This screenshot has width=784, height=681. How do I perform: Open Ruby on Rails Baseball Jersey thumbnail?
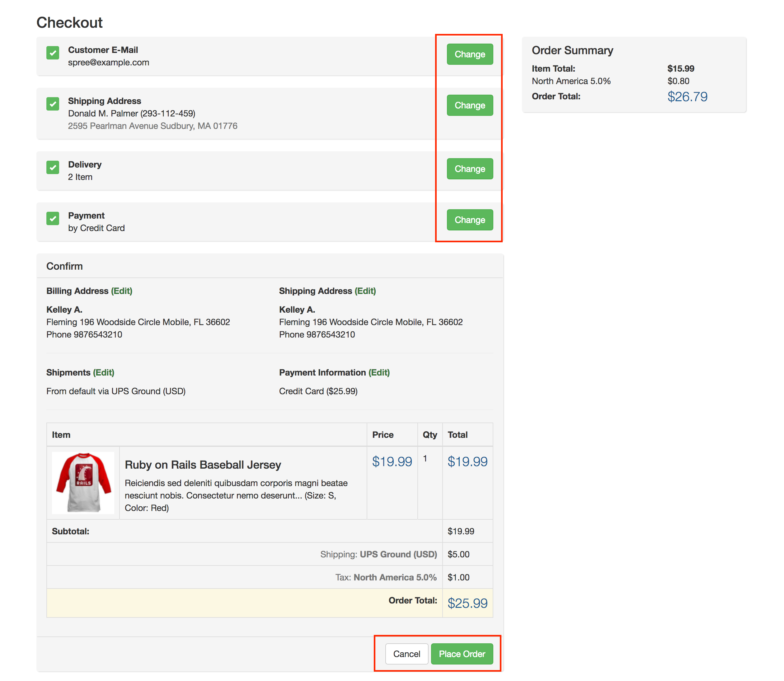point(83,483)
